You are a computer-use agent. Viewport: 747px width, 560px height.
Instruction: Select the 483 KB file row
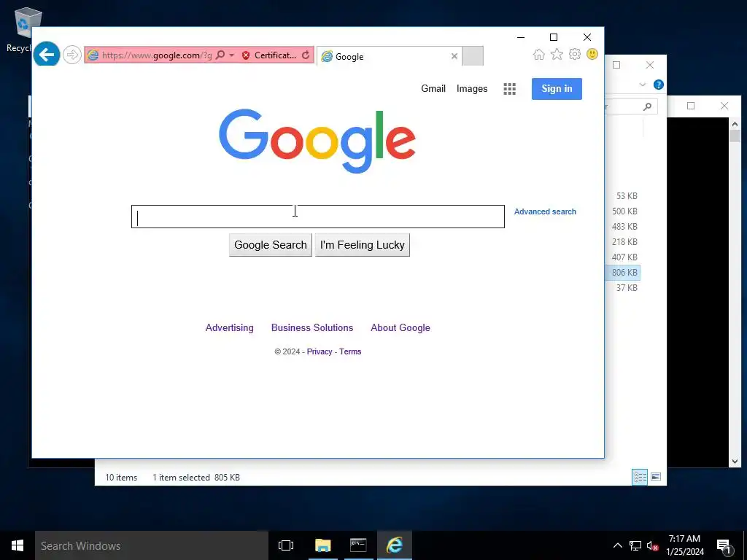624,226
